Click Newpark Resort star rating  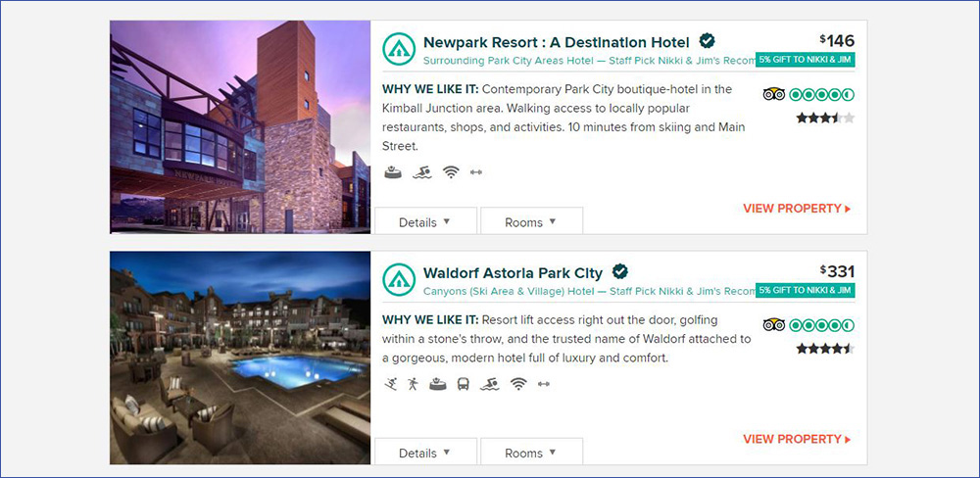click(825, 118)
